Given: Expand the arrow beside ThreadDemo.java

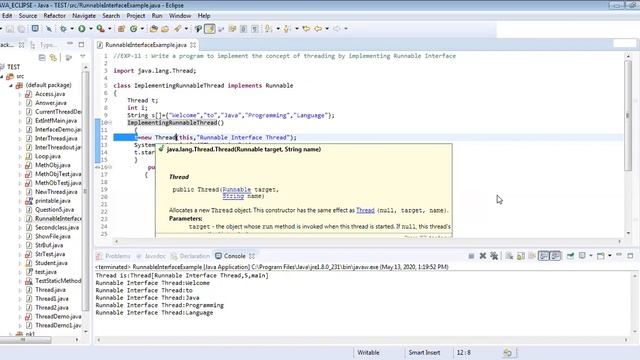Looking at the screenshot, I should (20, 317).
